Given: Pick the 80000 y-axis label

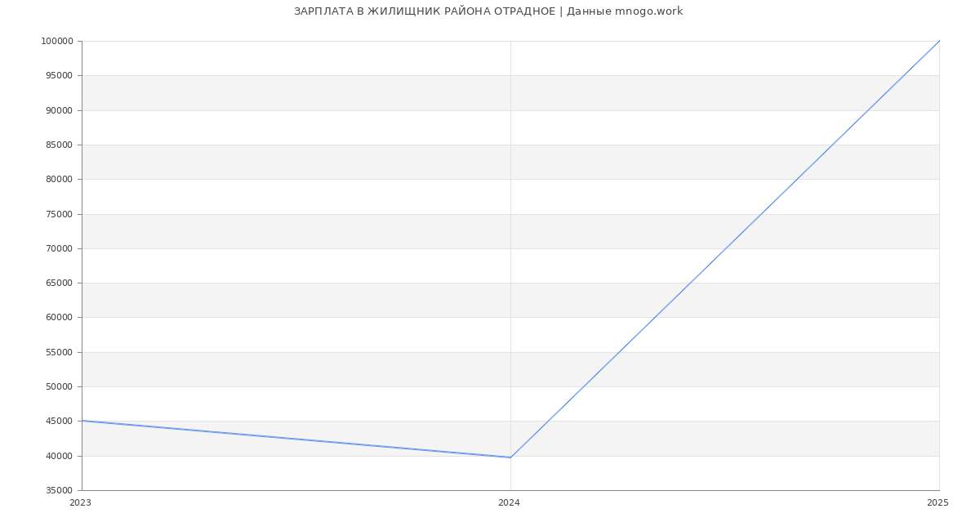Looking at the screenshot, I should [59, 180].
